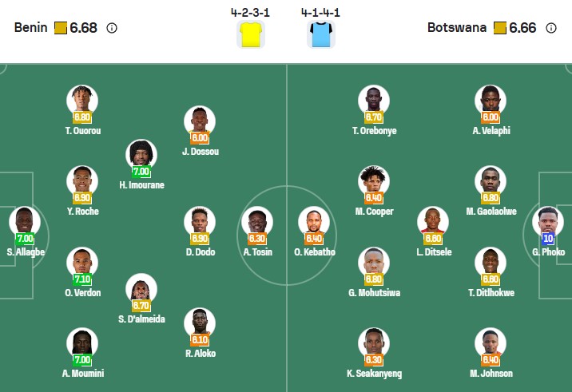Click Botswana's light blue jersey icon
Screen dimensions: 572x392
tap(320, 35)
